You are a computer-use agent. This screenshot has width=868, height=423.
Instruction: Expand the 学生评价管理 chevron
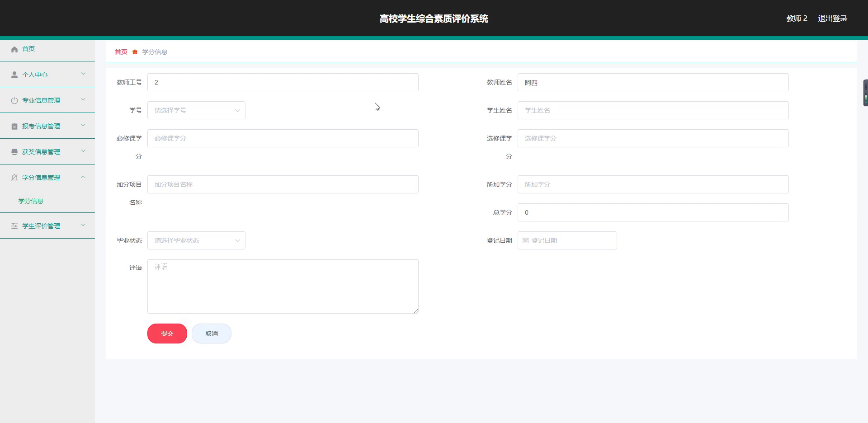point(83,225)
